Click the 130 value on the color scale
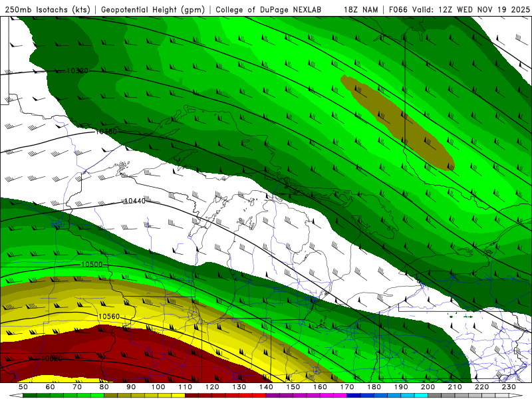 [239, 387]
